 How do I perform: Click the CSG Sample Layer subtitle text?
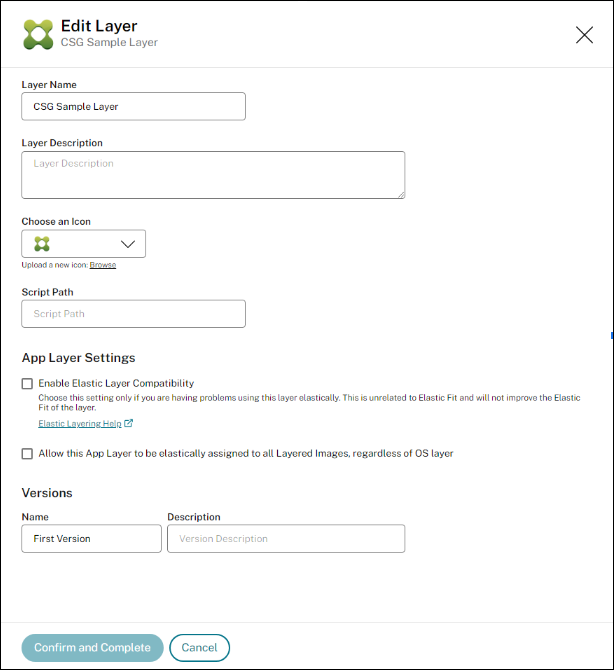coord(109,43)
